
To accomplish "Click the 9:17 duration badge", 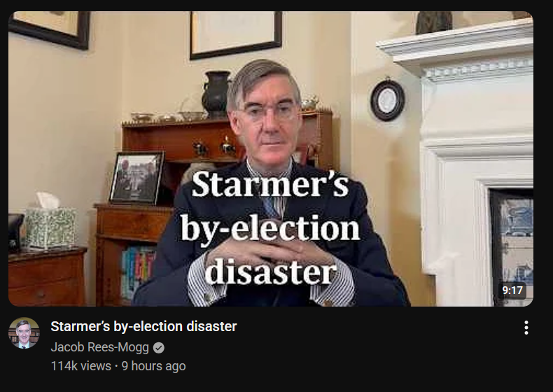I will click(512, 290).
